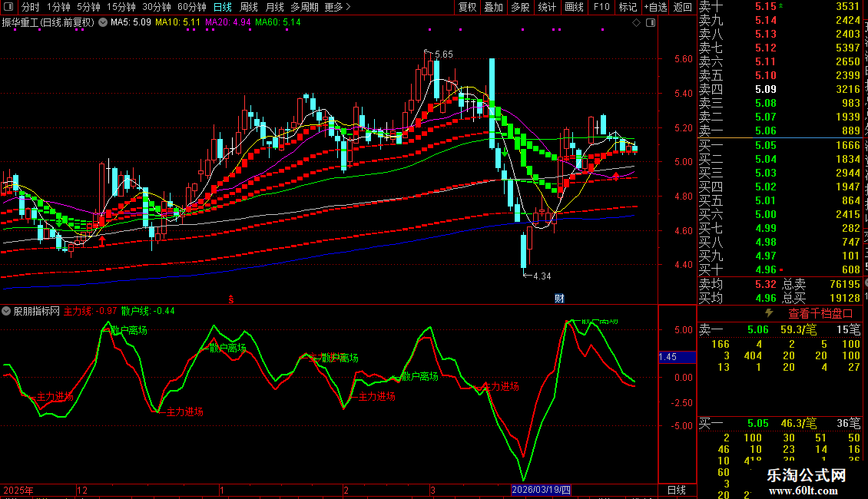This screenshot has width=868, height=499.
Task: Toggle the side panel icon left of 分时
Action: click(x=8, y=7)
